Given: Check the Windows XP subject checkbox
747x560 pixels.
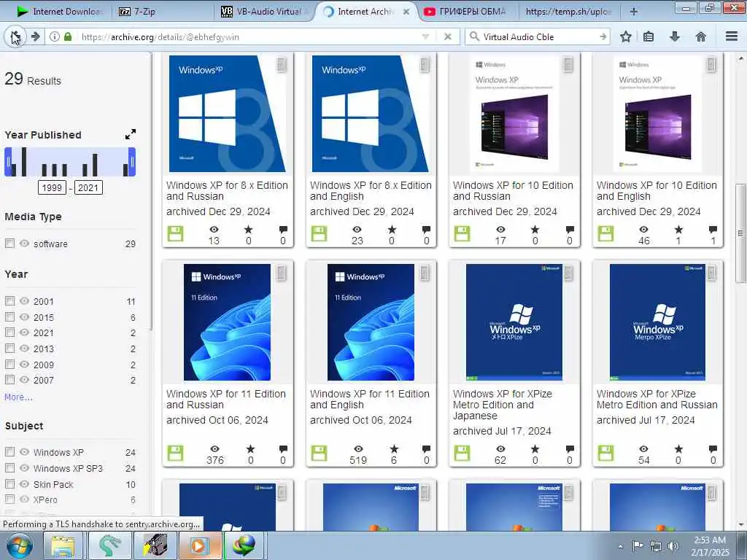Looking at the screenshot, I should (x=9, y=451).
